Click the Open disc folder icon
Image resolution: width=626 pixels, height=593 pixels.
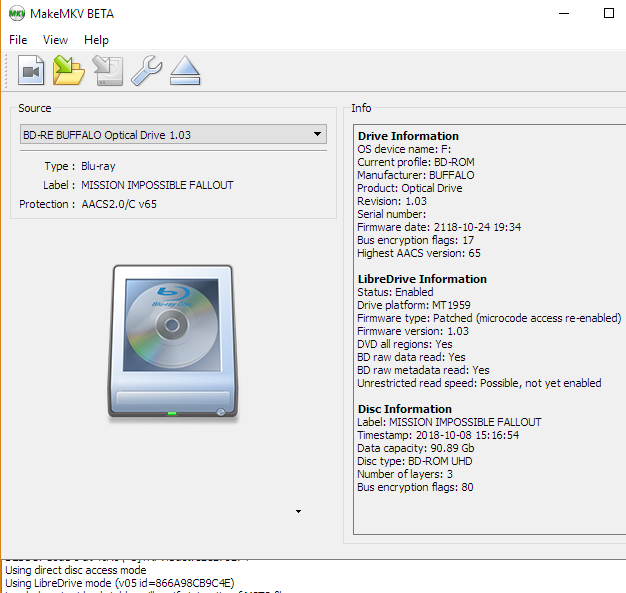(68, 70)
